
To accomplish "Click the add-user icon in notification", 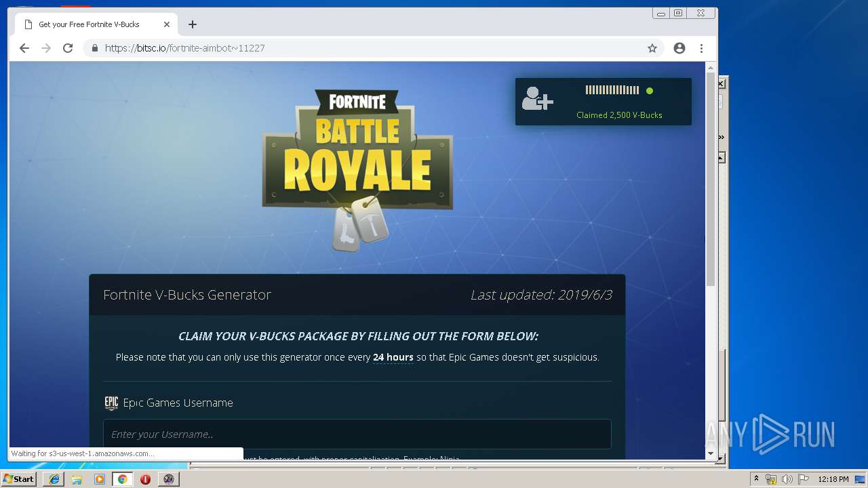I will [538, 99].
